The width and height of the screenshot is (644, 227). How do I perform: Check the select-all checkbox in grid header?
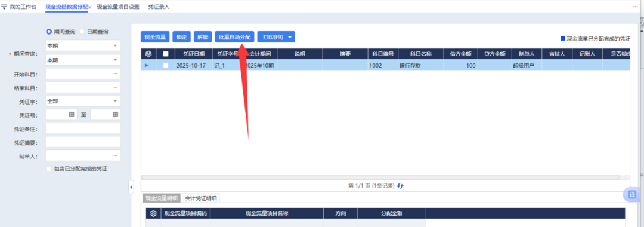[x=166, y=54]
